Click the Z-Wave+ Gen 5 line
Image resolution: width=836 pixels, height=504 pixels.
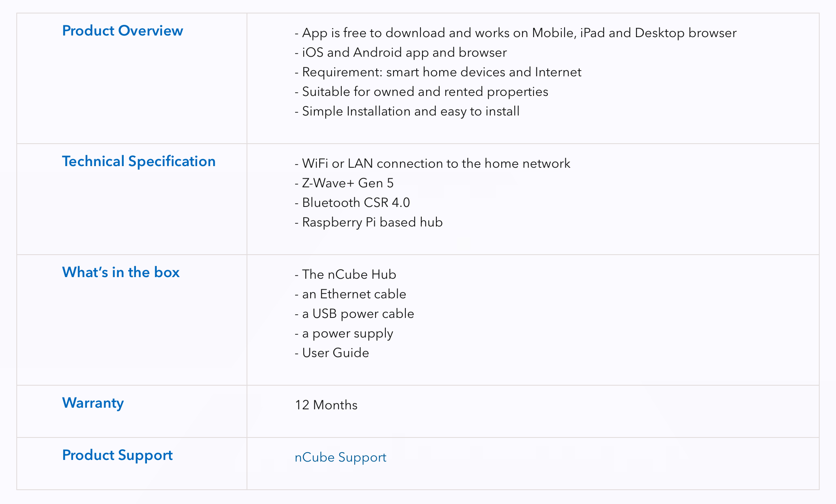[x=344, y=183]
